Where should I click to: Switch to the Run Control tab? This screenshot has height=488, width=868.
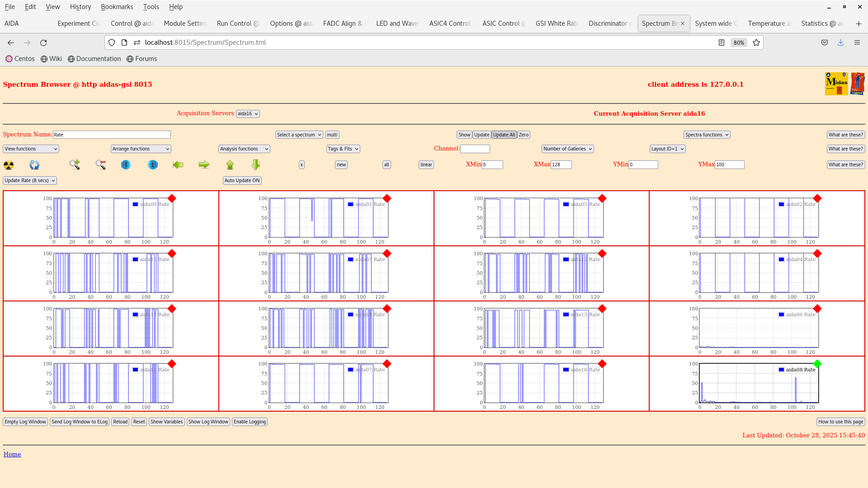(x=238, y=23)
